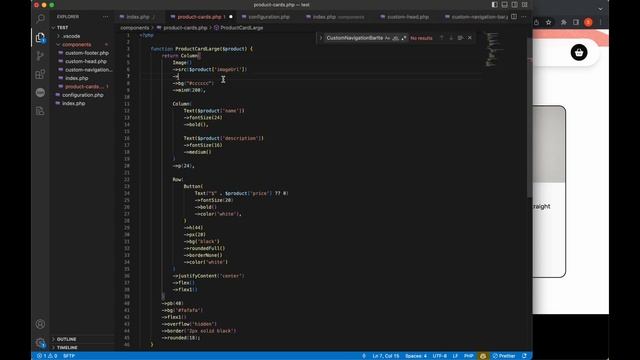Click Spaces: 4 indentation indicator
The image size is (640, 360).
[416, 356]
